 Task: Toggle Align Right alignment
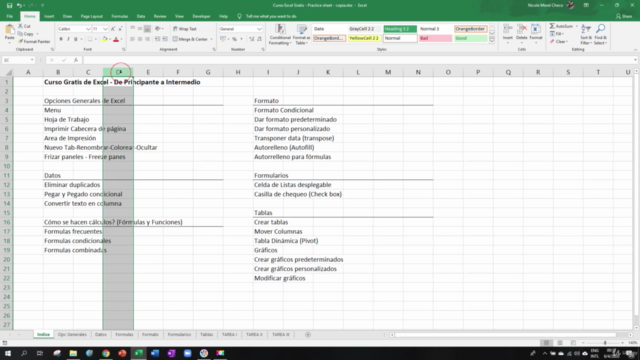tap(147, 39)
